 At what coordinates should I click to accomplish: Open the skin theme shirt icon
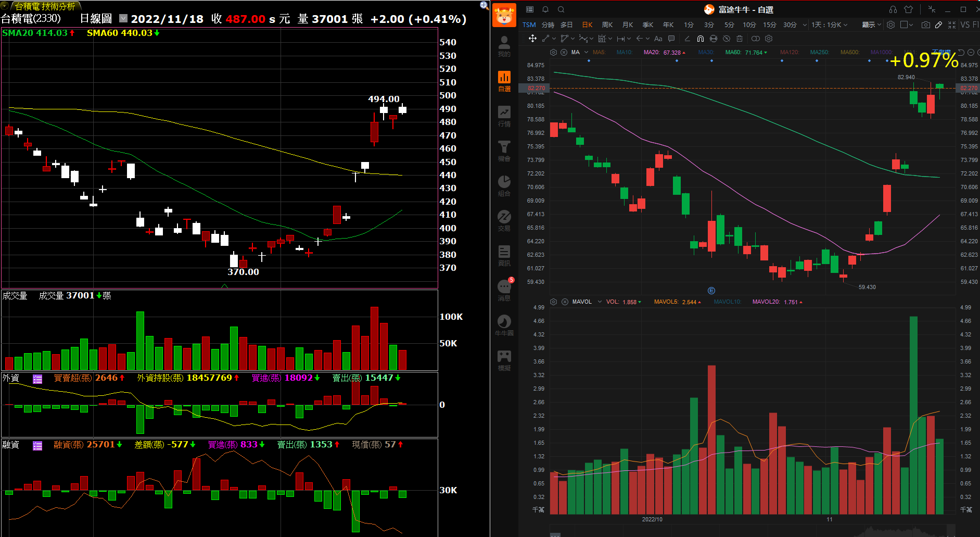[909, 9]
